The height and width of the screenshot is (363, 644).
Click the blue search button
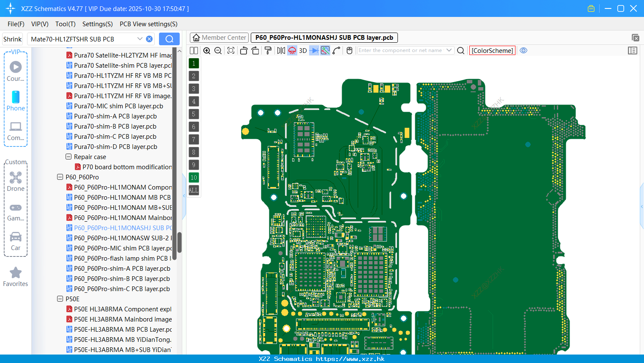coord(169,39)
